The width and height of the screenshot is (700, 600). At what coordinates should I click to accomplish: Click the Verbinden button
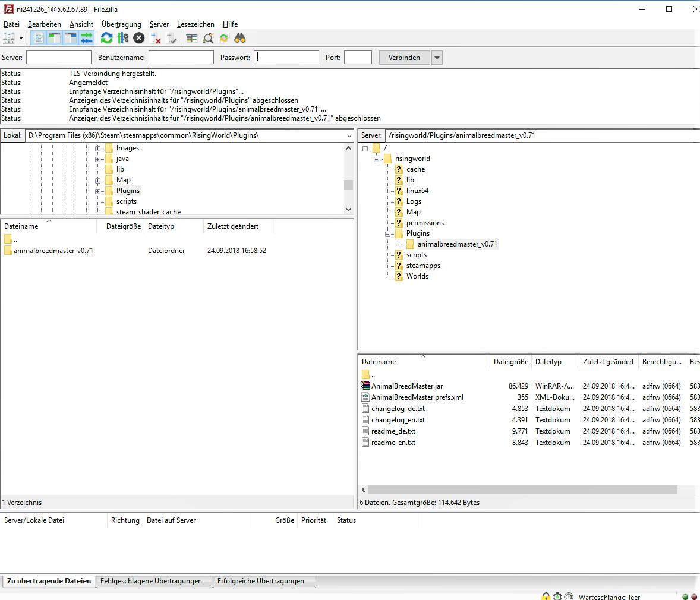point(404,58)
